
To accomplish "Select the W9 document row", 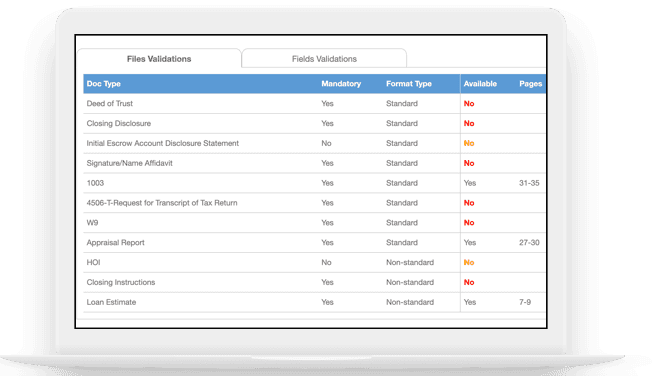I will pos(315,223).
